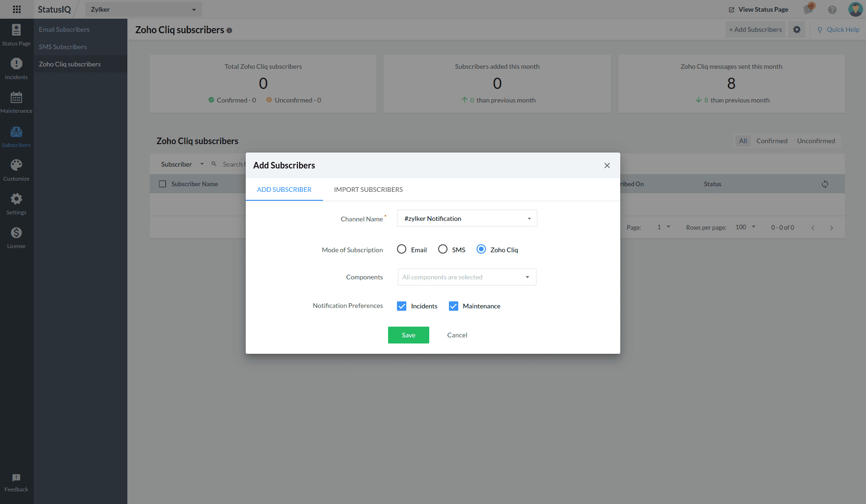Click the Feedback icon in sidebar

pyautogui.click(x=16, y=478)
